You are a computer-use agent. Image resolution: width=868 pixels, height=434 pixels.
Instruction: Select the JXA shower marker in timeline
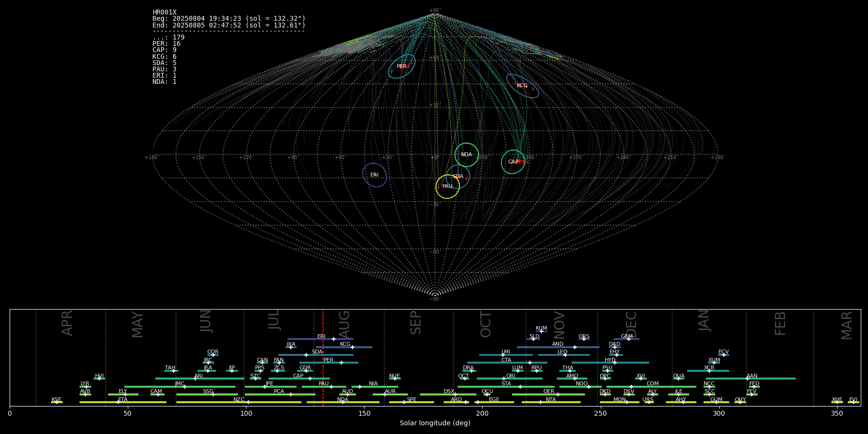290,347
